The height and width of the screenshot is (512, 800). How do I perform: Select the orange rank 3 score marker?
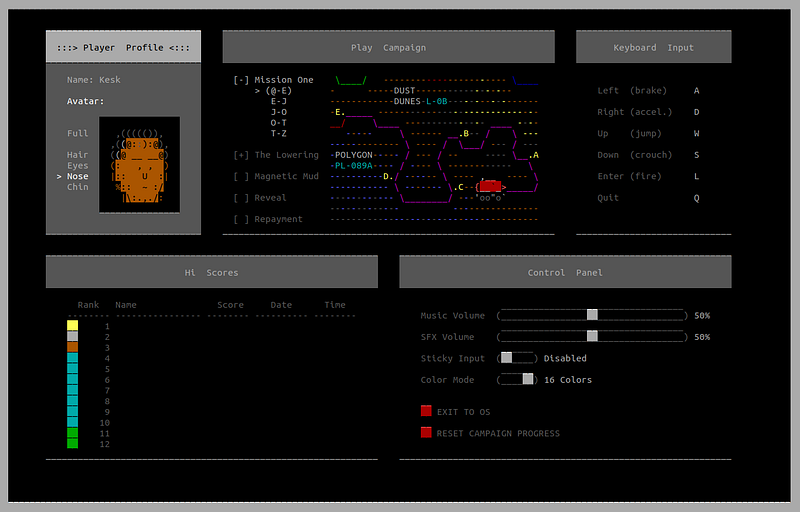[72, 347]
